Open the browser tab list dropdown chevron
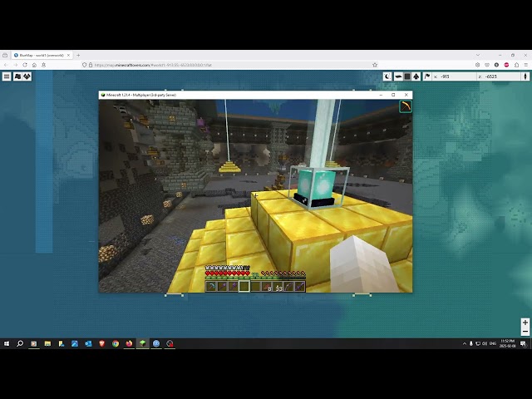 (478, 55)
